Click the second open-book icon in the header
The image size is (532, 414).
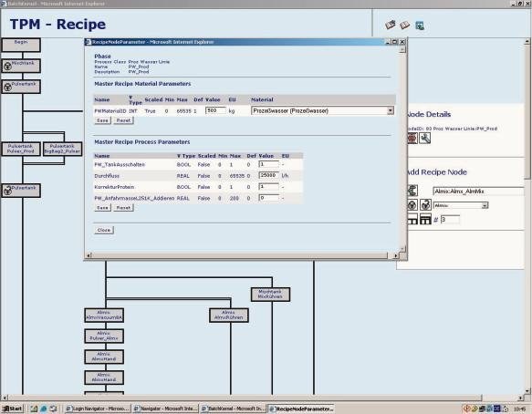[x=404, y=26]
